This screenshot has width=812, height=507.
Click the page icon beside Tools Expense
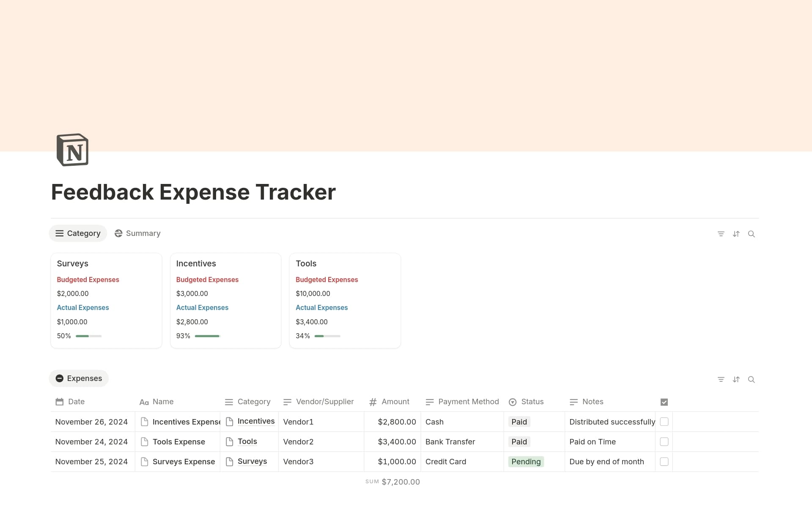(144, 441)
